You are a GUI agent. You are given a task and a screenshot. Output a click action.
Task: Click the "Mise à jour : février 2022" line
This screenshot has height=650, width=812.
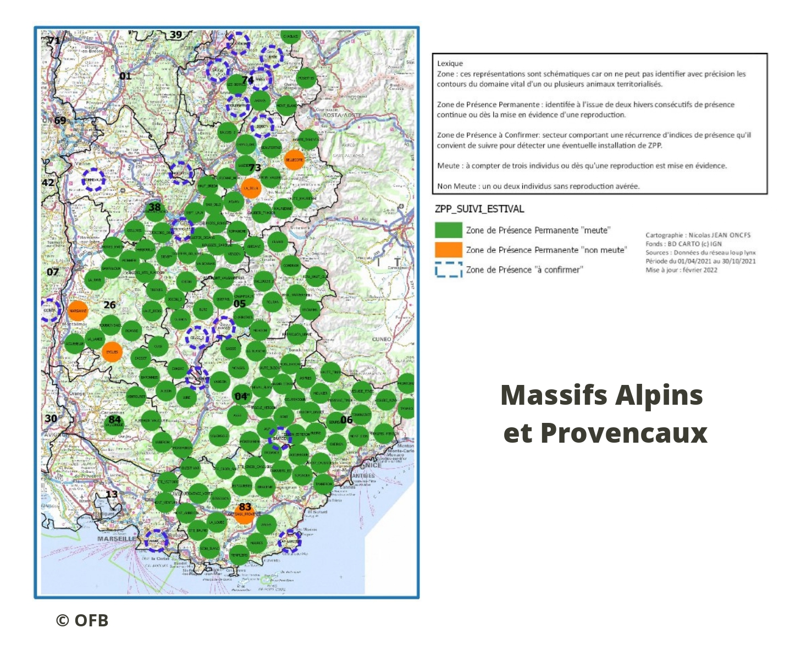pos(681,270)
